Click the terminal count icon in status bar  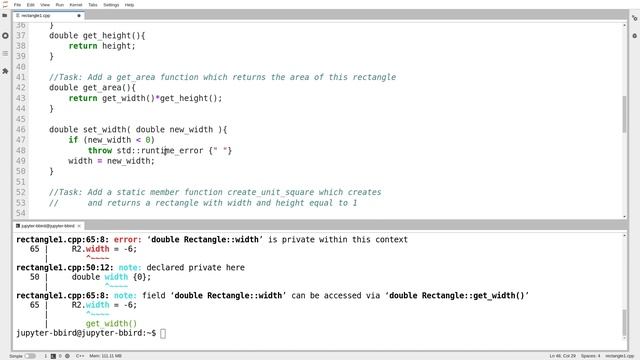[x=53, y=356]
